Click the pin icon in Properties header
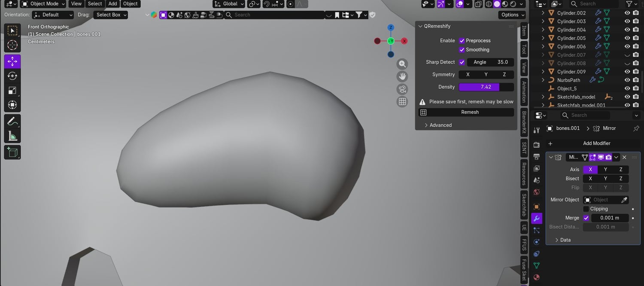 [636, 128]
